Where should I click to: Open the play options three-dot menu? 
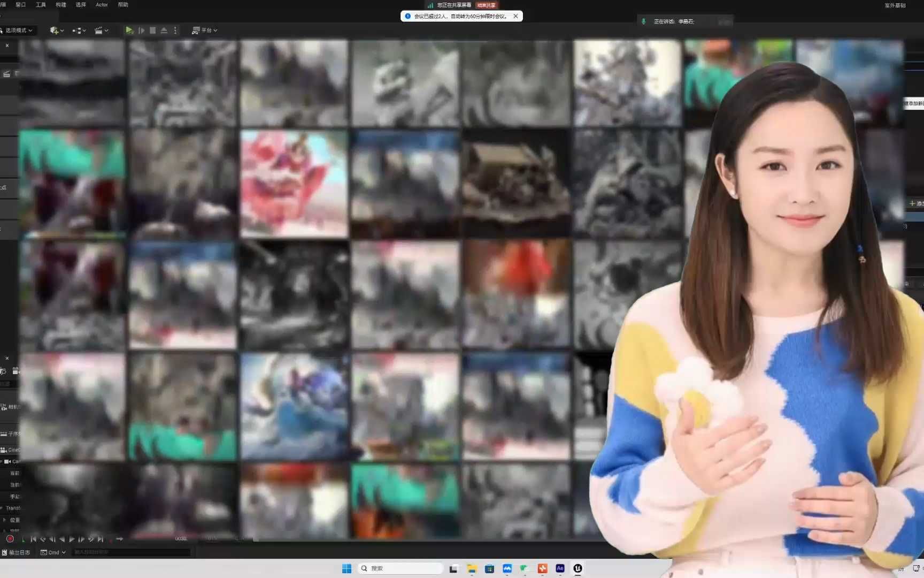175,31
